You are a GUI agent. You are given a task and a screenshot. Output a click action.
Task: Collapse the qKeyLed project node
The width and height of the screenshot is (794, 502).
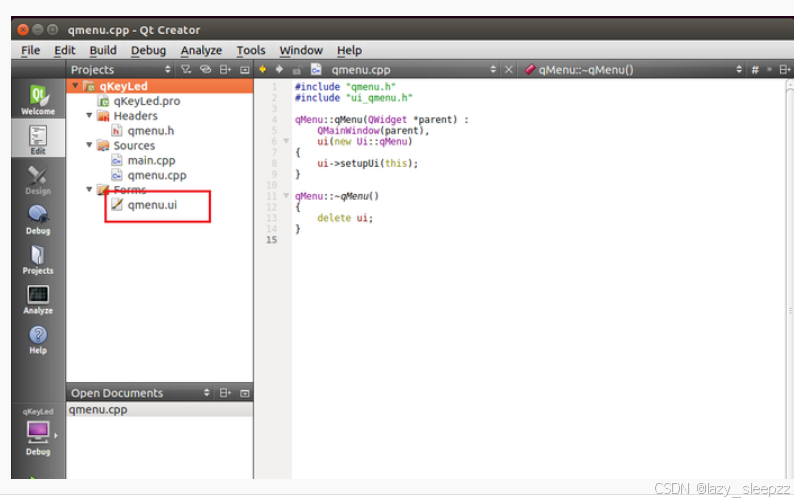[x=75, y=86]
